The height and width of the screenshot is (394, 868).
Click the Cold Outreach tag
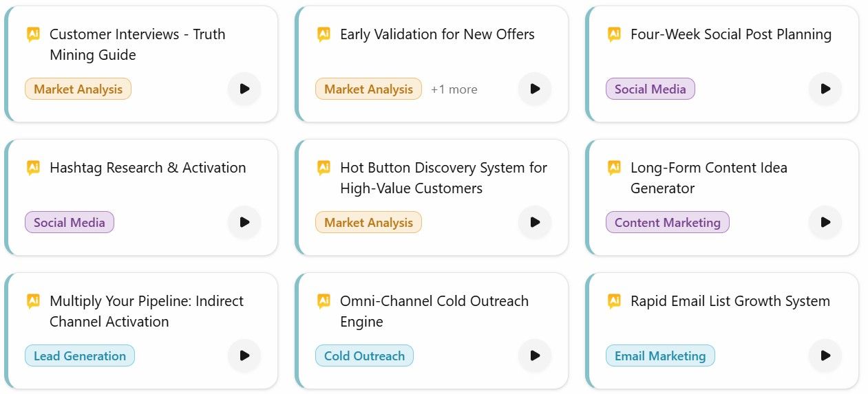tap(364, 355)
